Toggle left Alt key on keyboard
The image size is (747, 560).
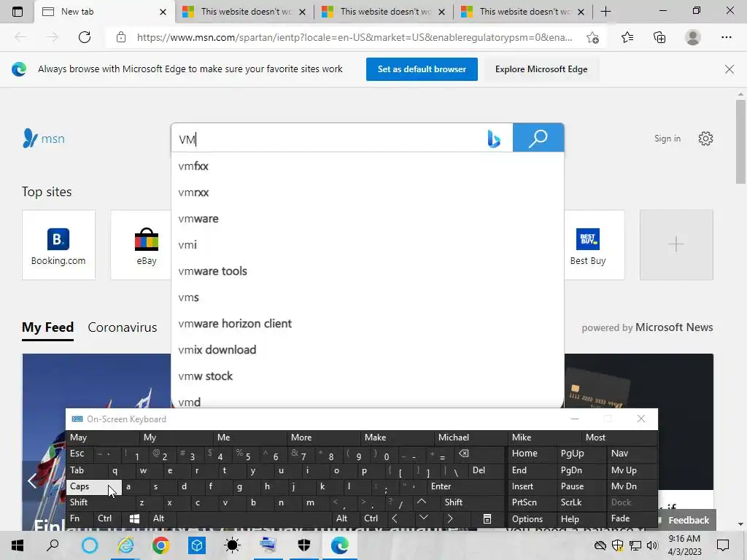(163, 518)
